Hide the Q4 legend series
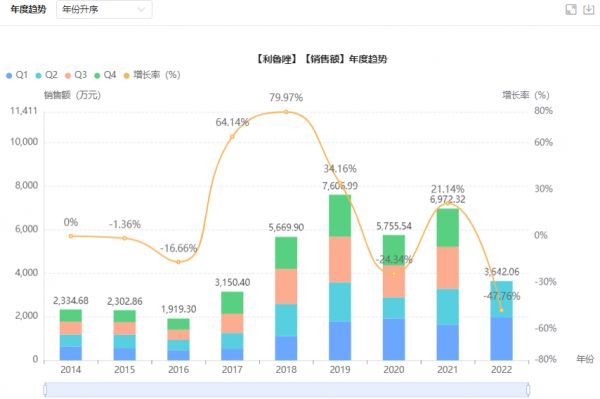 tap(105, 75)
